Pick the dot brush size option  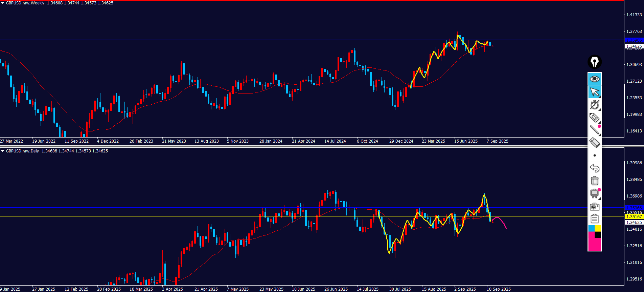(x=595, y=155)
